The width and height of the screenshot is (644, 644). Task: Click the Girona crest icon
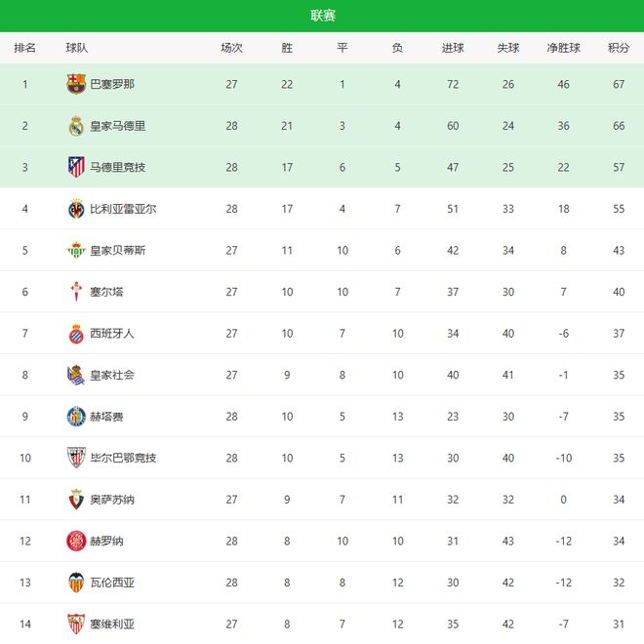point(76,541)
